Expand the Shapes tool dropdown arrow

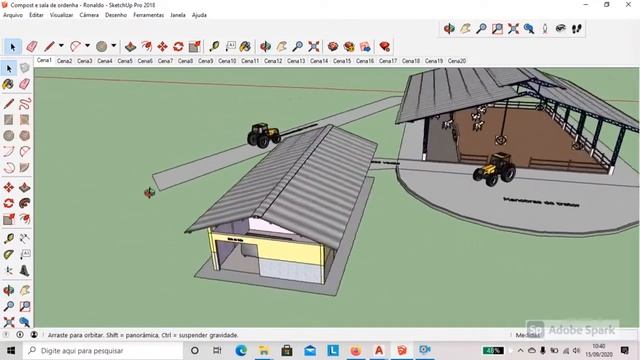pyautogui.click(x=114, y=46)
